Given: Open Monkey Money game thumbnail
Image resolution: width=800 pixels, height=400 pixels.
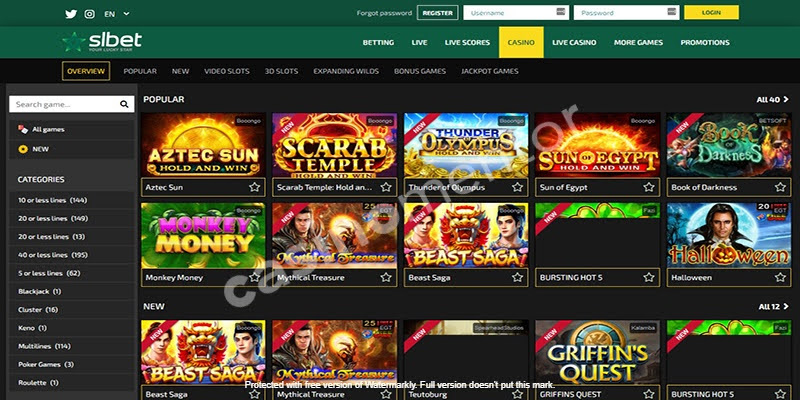Looking at the screenshot, I should (x=203, y=235).
